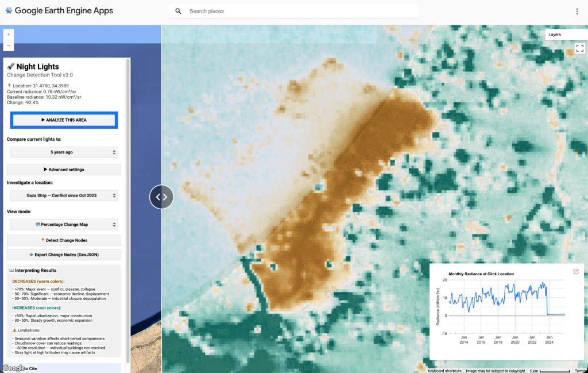Toggle fullscreen map view
The width and height of the screenshot is (588, 373).
pyautogui.click(x=580, y=48)
